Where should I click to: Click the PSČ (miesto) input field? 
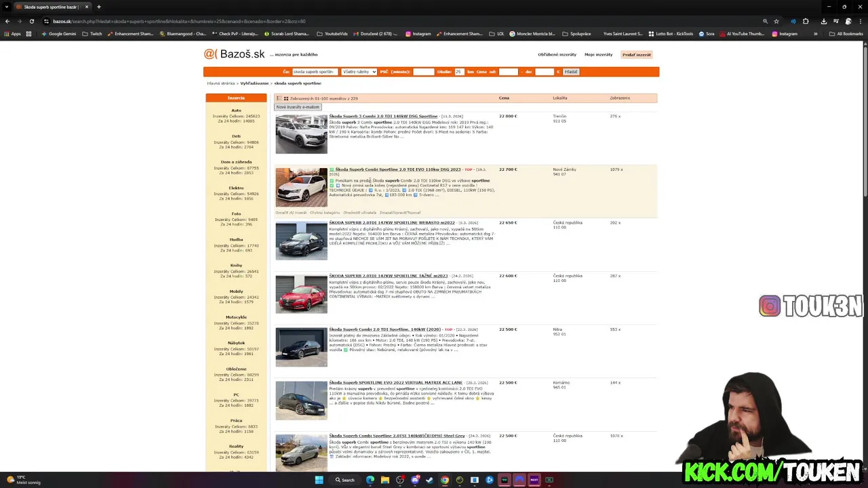pos(423,72)
